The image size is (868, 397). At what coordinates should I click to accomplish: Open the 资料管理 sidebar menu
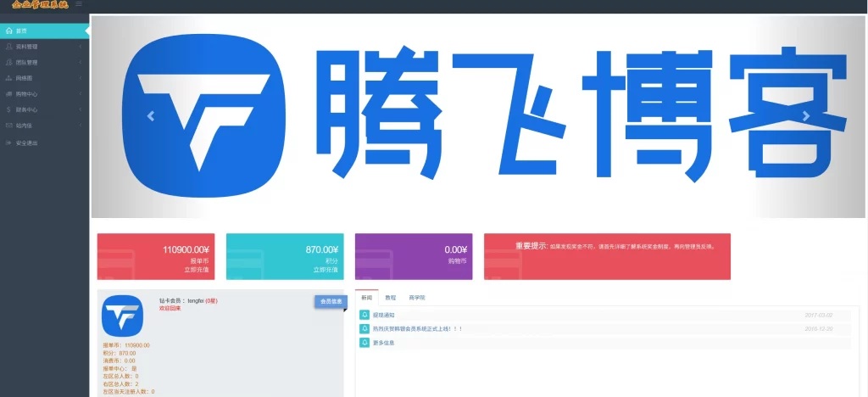[44, 47]
